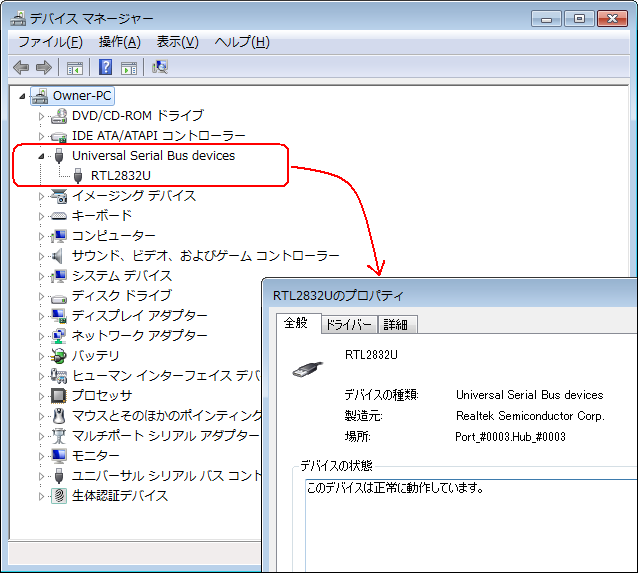
Task: Select バッテリ label
Action: click(95, 356)
